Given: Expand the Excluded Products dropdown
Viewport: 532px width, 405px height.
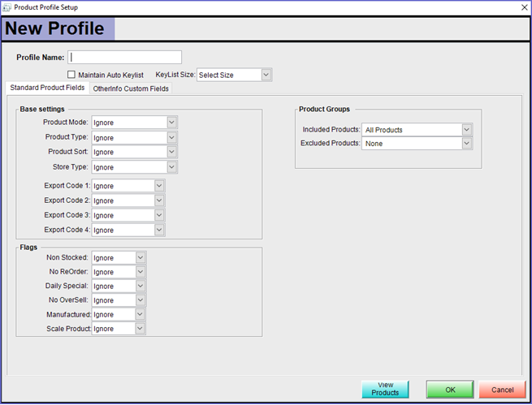Looking at the screenshot, I should coord(466,144).
